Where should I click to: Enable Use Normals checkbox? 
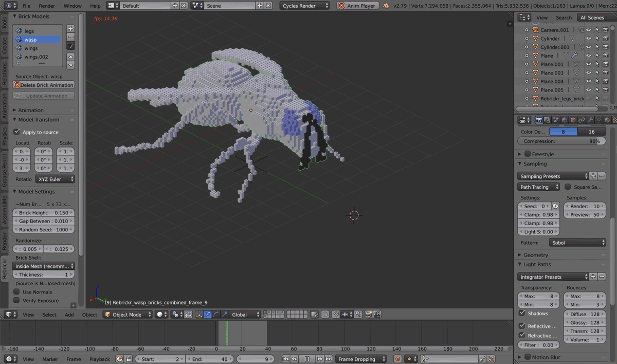16,292
